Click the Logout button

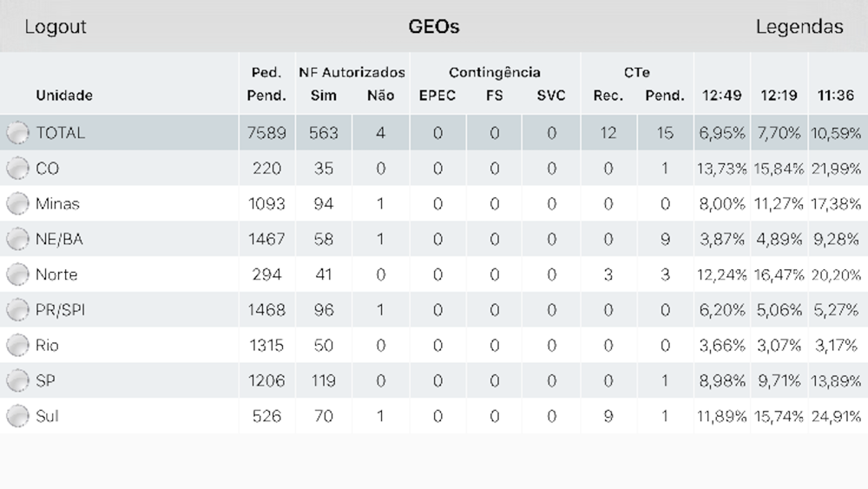tap(56, 27)
